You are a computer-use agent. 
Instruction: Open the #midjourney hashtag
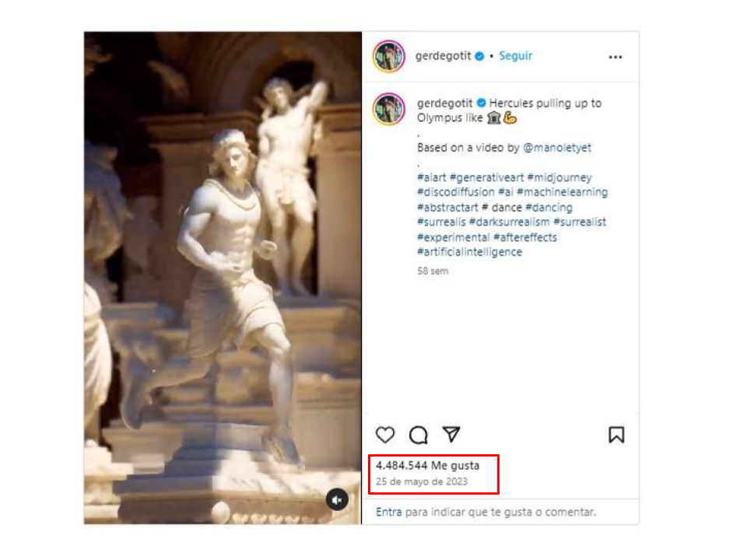point(559,177)
